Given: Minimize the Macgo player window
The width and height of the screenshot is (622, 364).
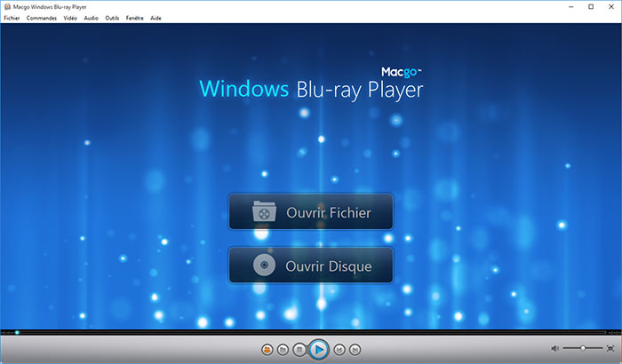Looking at the screenshot, I should pos(571,7).
